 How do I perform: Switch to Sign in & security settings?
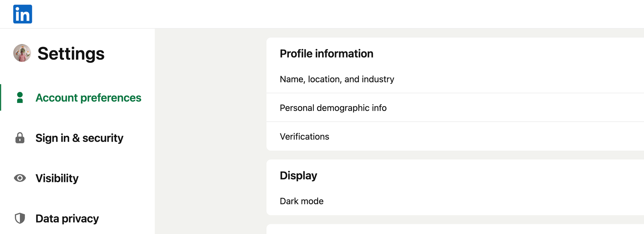tap(79, 138)
